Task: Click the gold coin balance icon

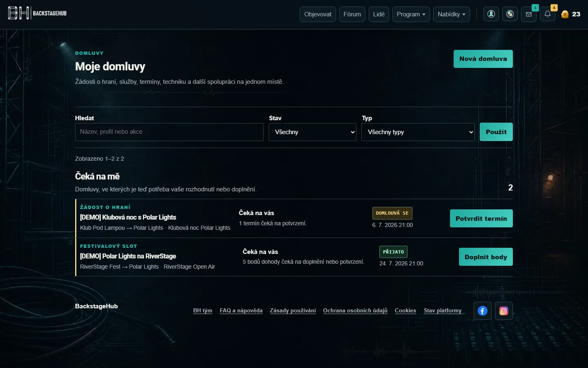Action: pos(565,14)
